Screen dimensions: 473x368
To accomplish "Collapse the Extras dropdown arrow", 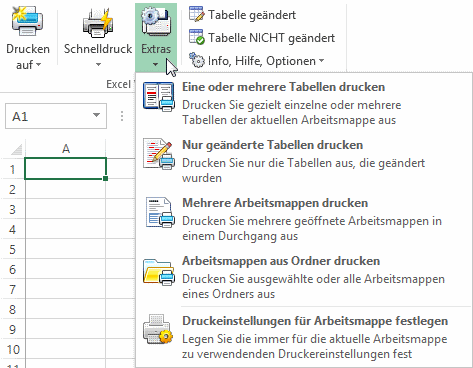I will click(156, 64).
